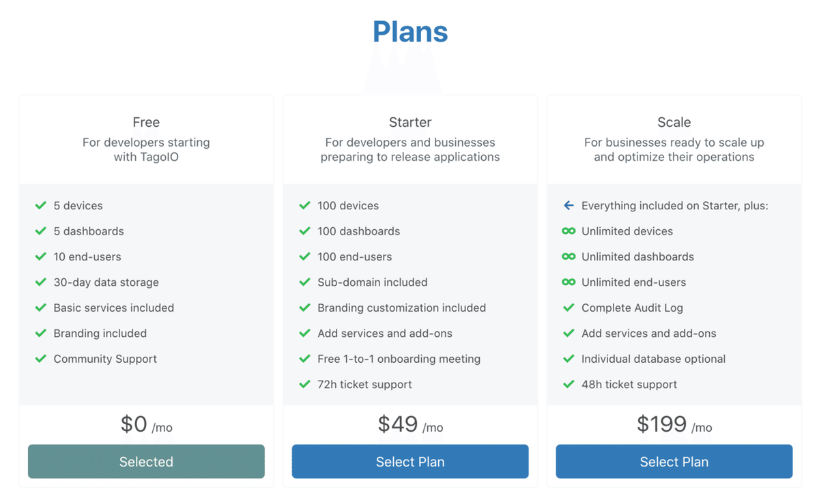Click the checkmark next to Community Support

click(41, 359)
